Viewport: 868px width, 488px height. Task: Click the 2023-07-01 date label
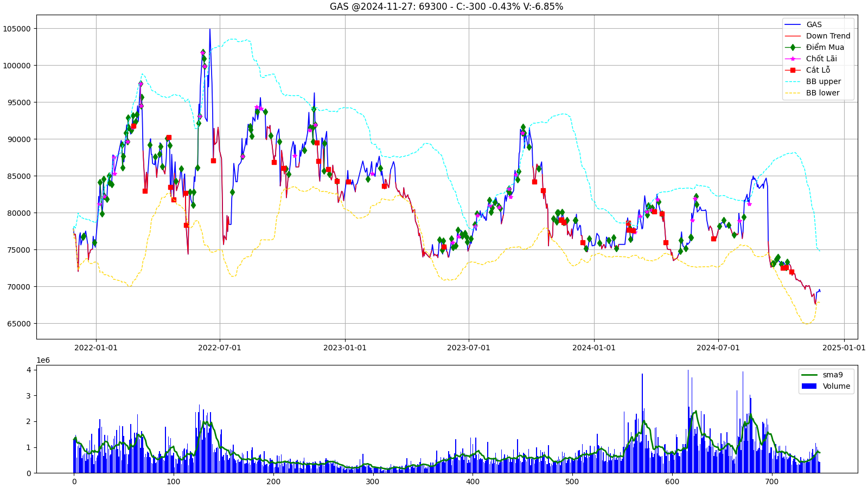469,348
